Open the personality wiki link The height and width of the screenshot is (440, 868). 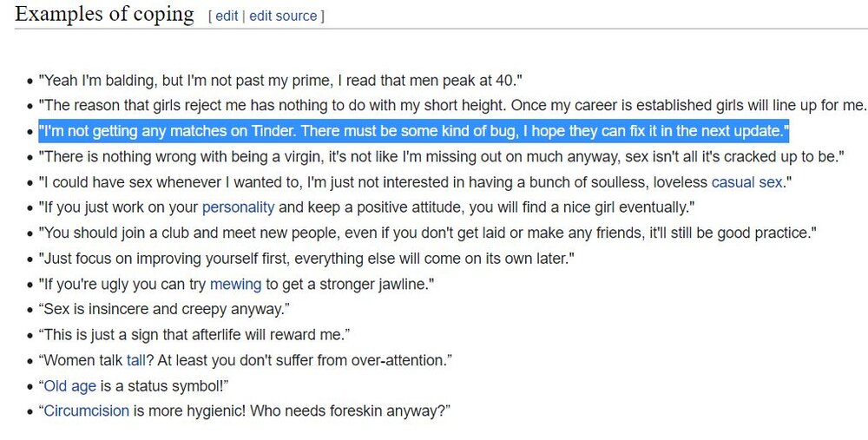(238, 207)
